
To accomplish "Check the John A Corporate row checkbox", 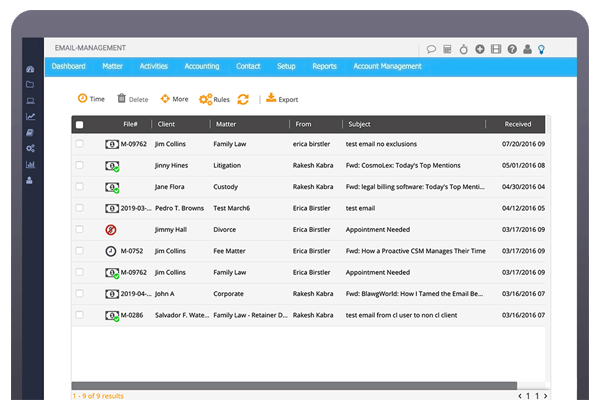I will pos(79,294).
